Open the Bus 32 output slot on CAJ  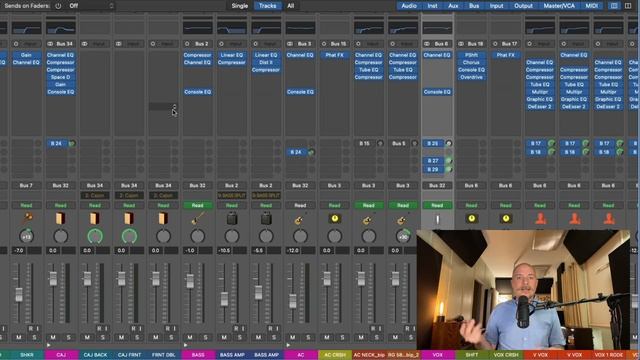click(x=60, y=186)
